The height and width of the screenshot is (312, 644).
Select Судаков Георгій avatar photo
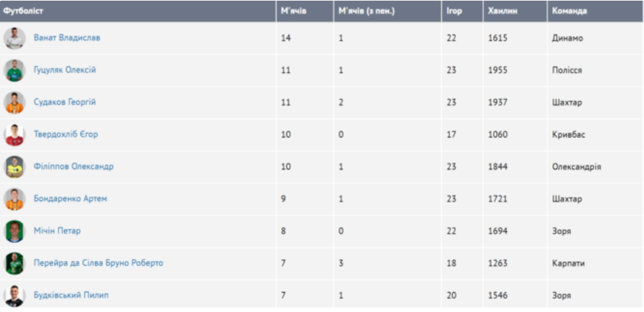click(x=15, y=102)
